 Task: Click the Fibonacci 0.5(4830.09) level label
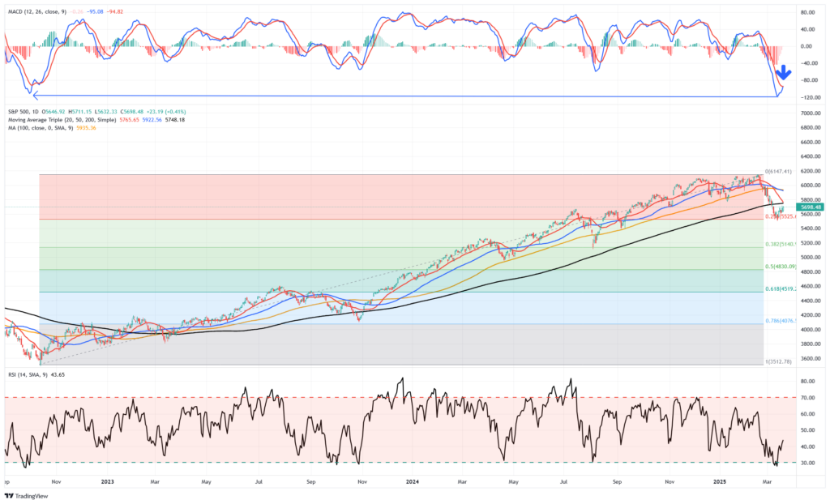pos(781,267)
